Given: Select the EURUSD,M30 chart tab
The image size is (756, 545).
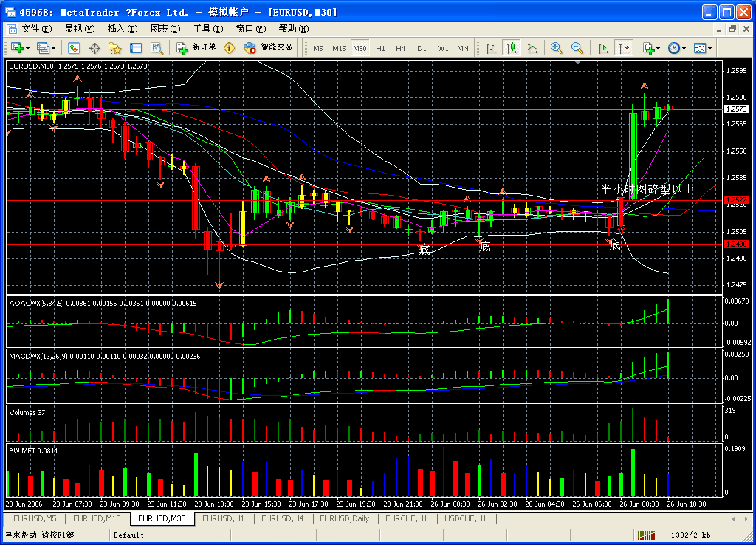Looking at the screenshot, I should click(x=162, y=518).
